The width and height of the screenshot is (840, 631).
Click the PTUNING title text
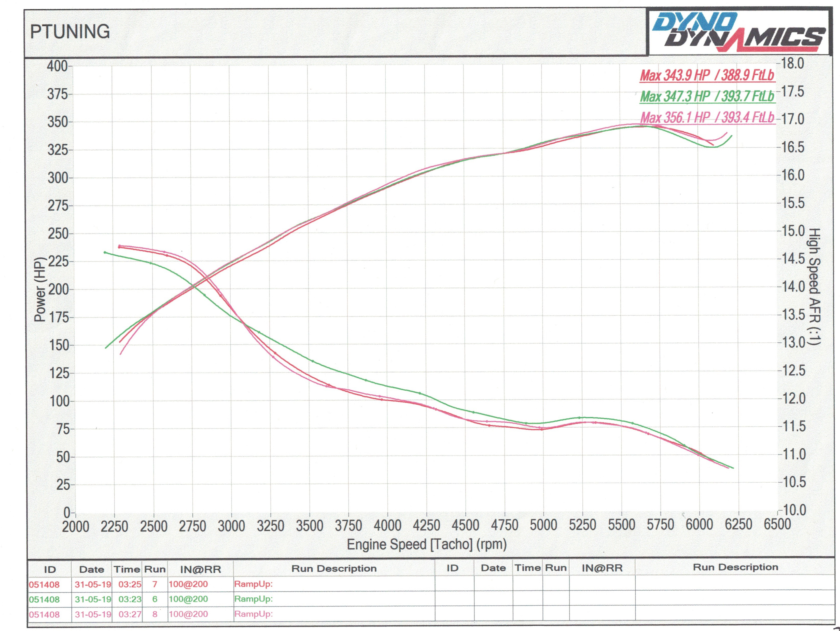[x=70, y=32]
